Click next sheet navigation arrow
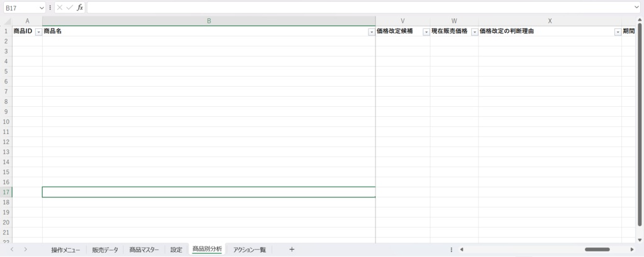Screen dimensions: 644x257 click(25, 249)
